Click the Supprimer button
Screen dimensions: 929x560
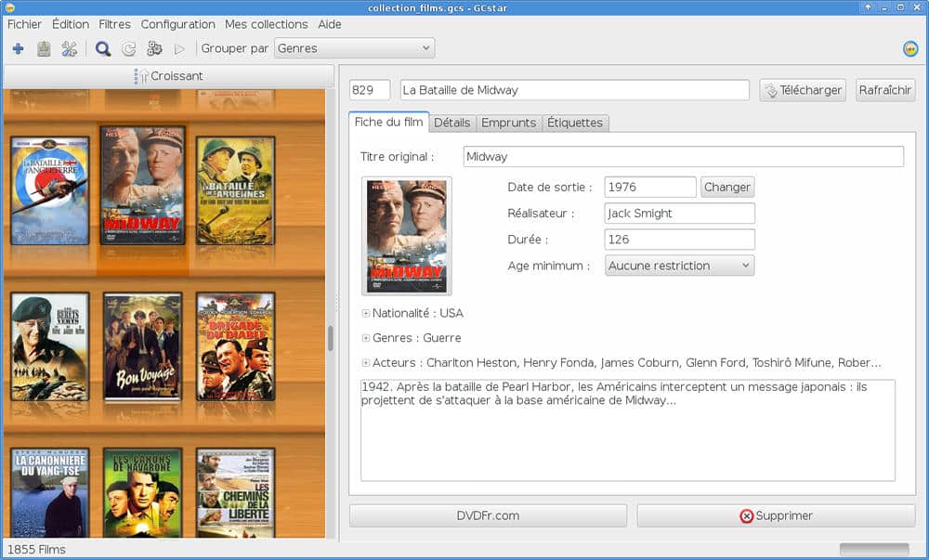(776, 515)
